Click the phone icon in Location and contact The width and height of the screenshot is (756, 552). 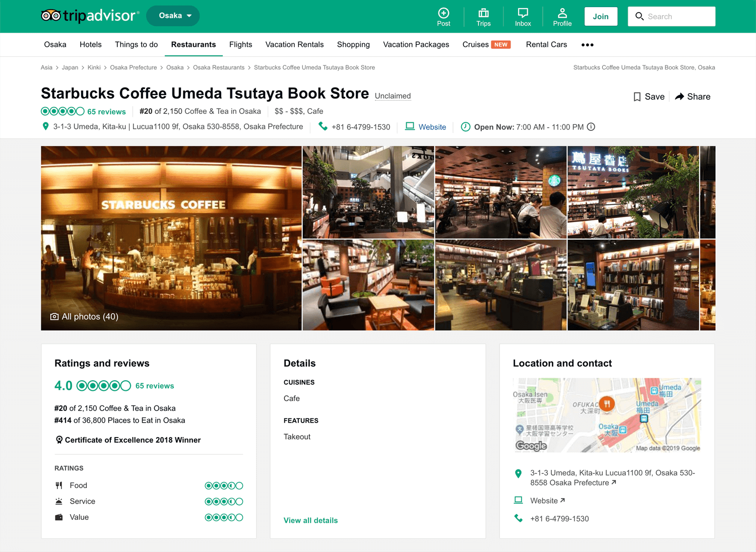click(x=518, y=518)
